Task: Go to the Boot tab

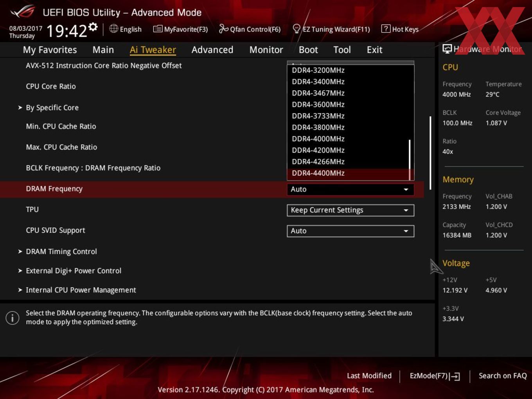Action: tap(308, 50)
